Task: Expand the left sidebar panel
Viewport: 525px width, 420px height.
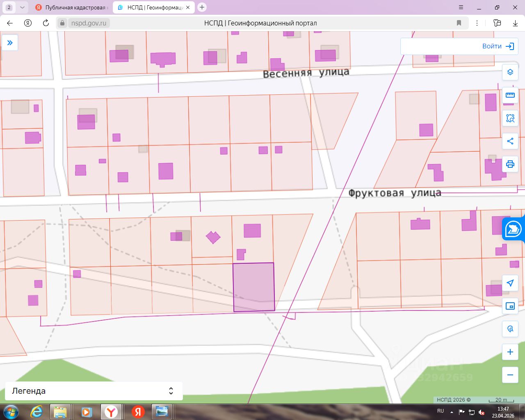Action: click(10, 43)
